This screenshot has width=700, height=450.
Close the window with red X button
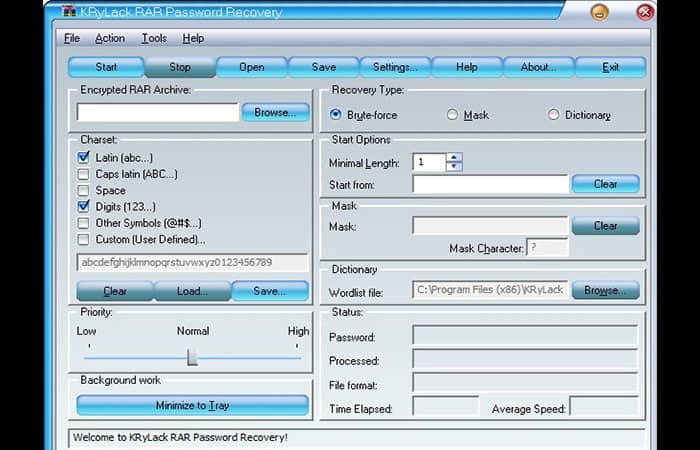point(645,12)
